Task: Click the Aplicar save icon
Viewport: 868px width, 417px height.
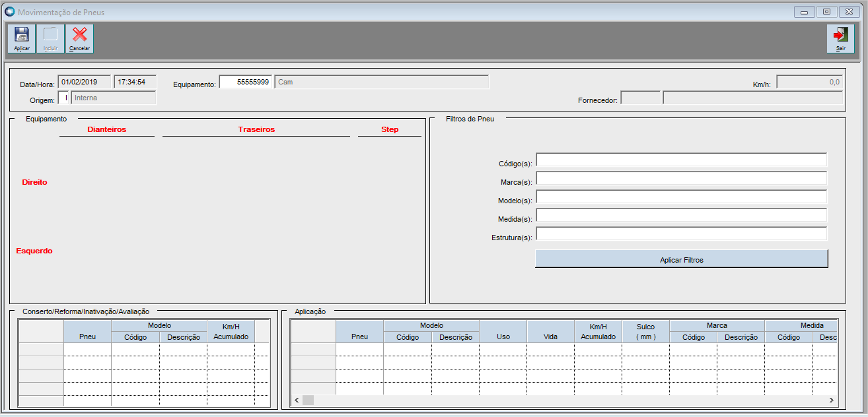Action: [x=21, y=38]
